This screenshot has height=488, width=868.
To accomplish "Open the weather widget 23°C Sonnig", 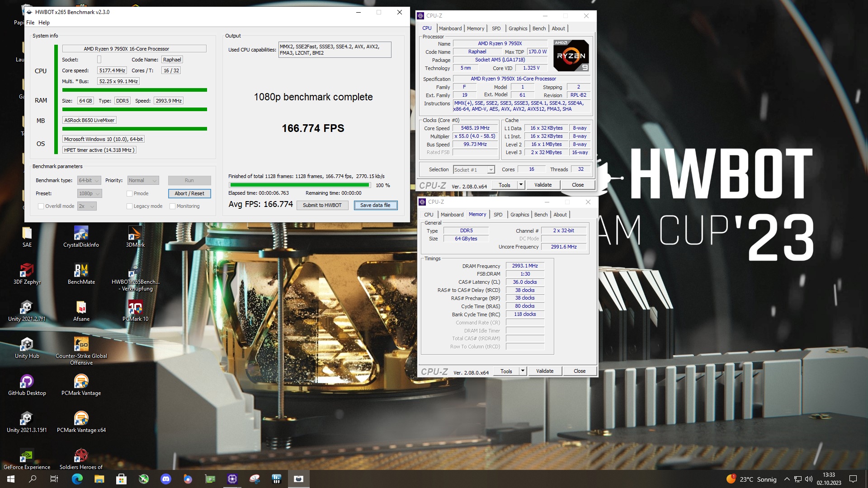I will pyautogui.click(x=751, y=479).
